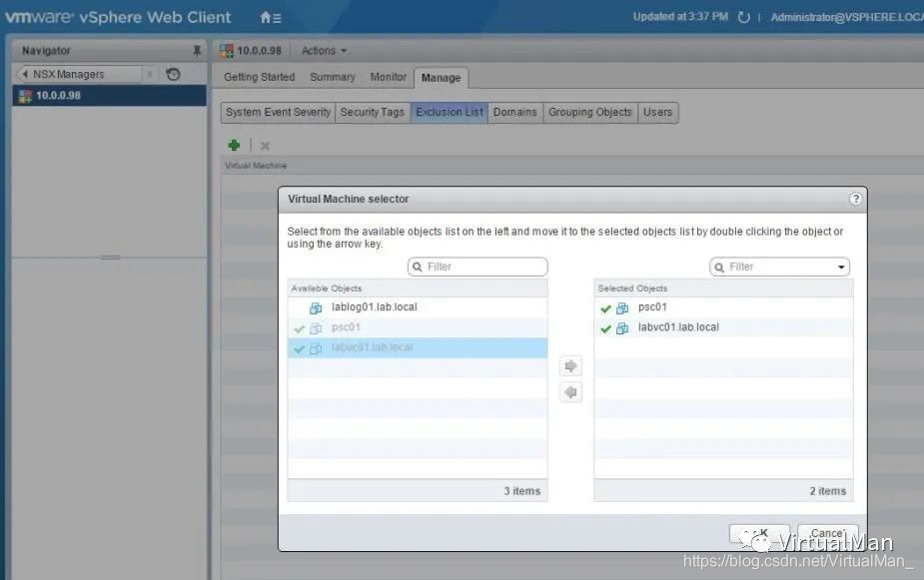This screenshot has width=924, height=580.
Task: Open Security Tags sub-tab
Action: point(373,113)
